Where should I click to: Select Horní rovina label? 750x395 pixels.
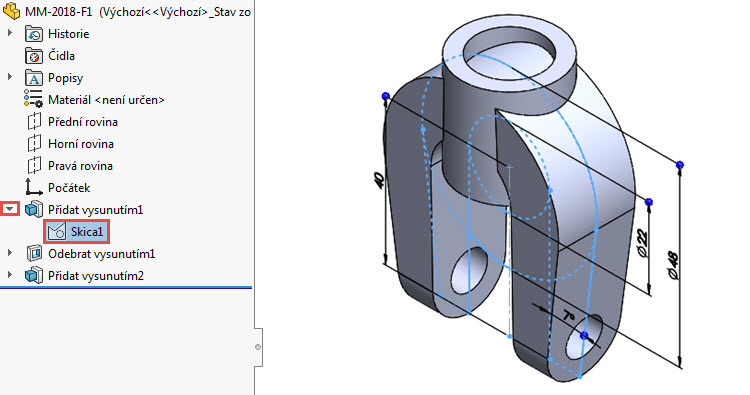(x=81, y=144)
